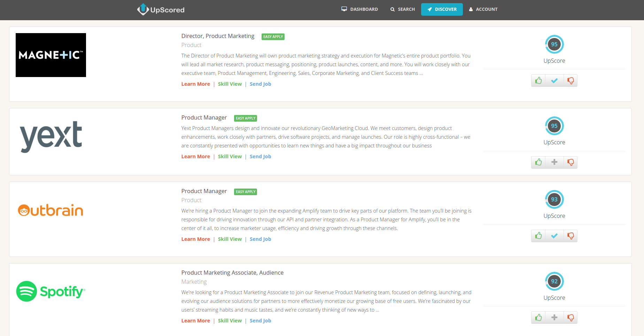Click Learn More for Magnetic job
This screenshot has height=336, width=644.
pos(196,84)
